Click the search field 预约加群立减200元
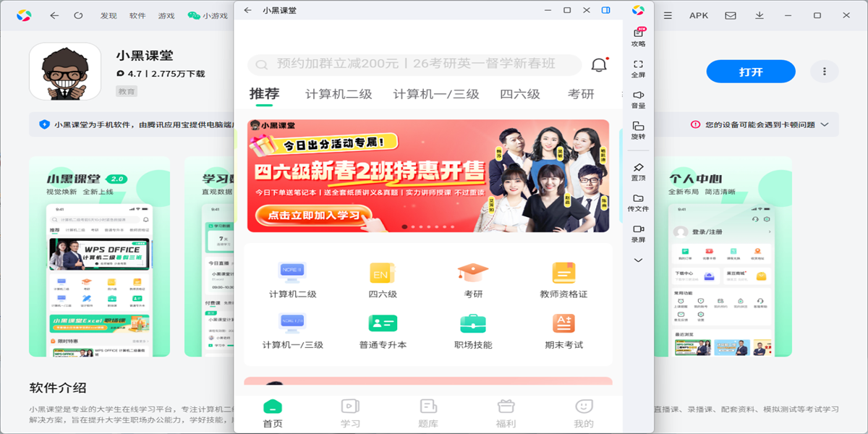Viewport: 868px width, 434px height. click(x=414, y=64)
